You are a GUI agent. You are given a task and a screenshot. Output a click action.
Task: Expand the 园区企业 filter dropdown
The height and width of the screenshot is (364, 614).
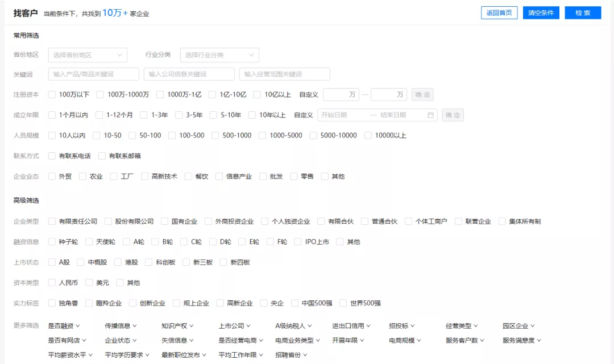[518, 326]
